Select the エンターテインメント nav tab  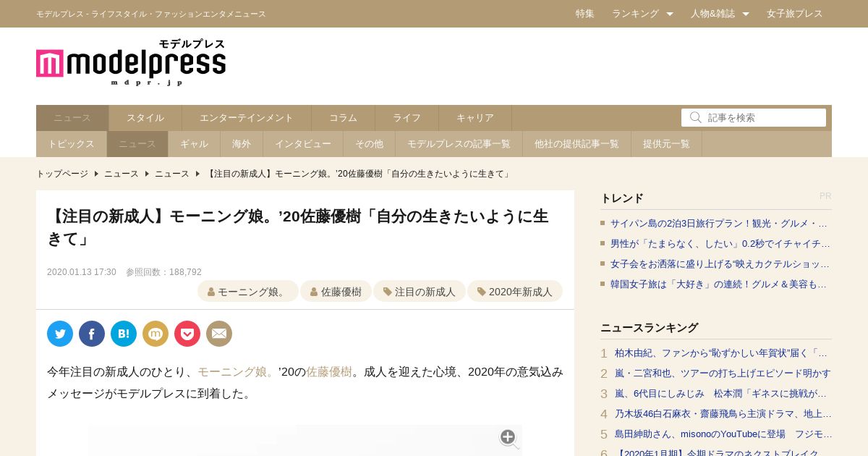pyautogui.click(x=247, y=118)
